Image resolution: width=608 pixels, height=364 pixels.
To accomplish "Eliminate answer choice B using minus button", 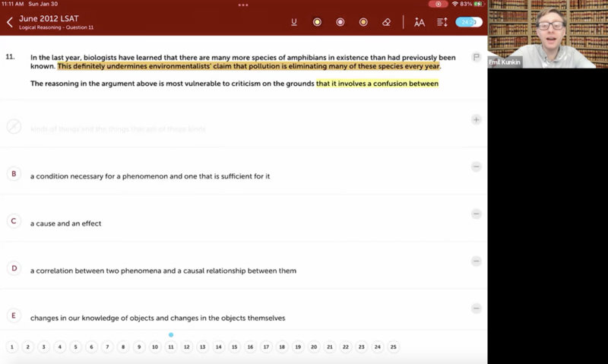I will (477, 167).
